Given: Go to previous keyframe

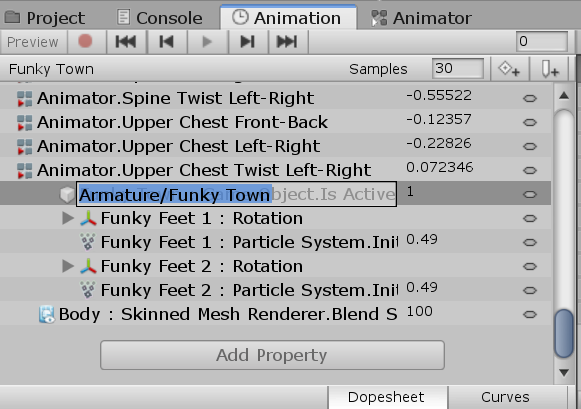Looking at the screenshot, I should (x=167, y=41).
